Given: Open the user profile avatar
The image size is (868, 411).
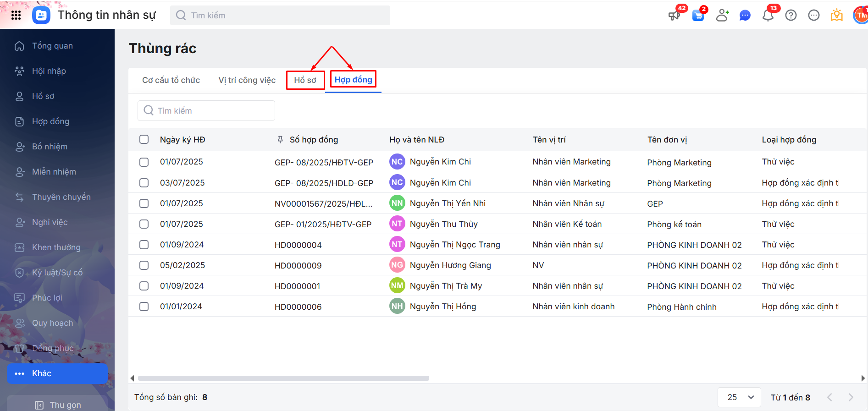Looking at the screenshot, I should pos(861,15).
